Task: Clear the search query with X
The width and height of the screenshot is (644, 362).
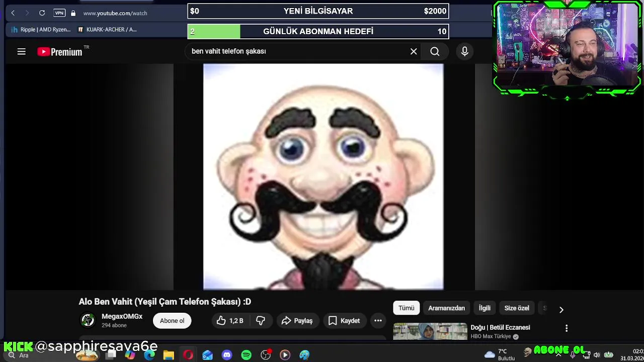Action: click(x=414, y=51)
